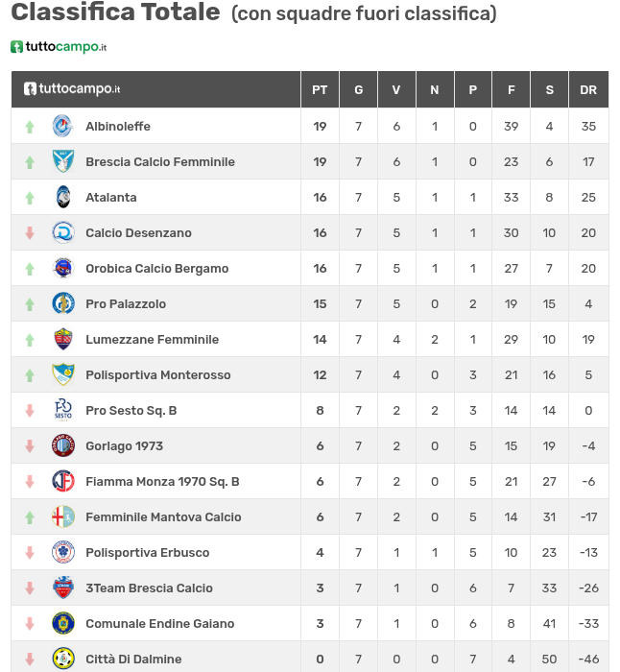Open the Polisportiva Monterosso team link
The image size is (620, 672).
(157, 374)
